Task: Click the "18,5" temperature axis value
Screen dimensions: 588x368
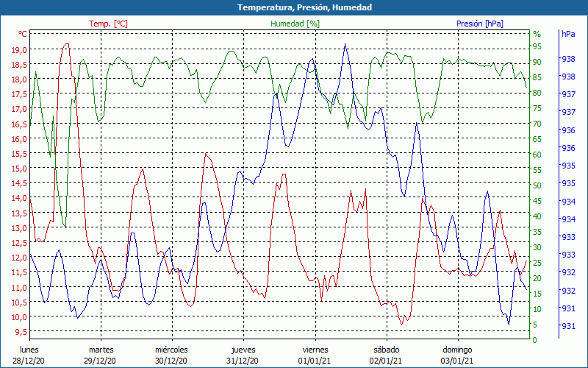Action: pyautogui.click(x=21, y=64)
